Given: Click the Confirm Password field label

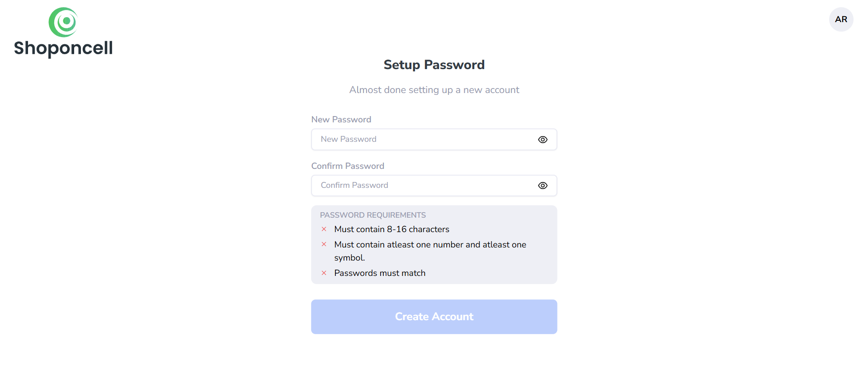Looking at the screenshot, I should pyautogui.click(x=347, y=166).
